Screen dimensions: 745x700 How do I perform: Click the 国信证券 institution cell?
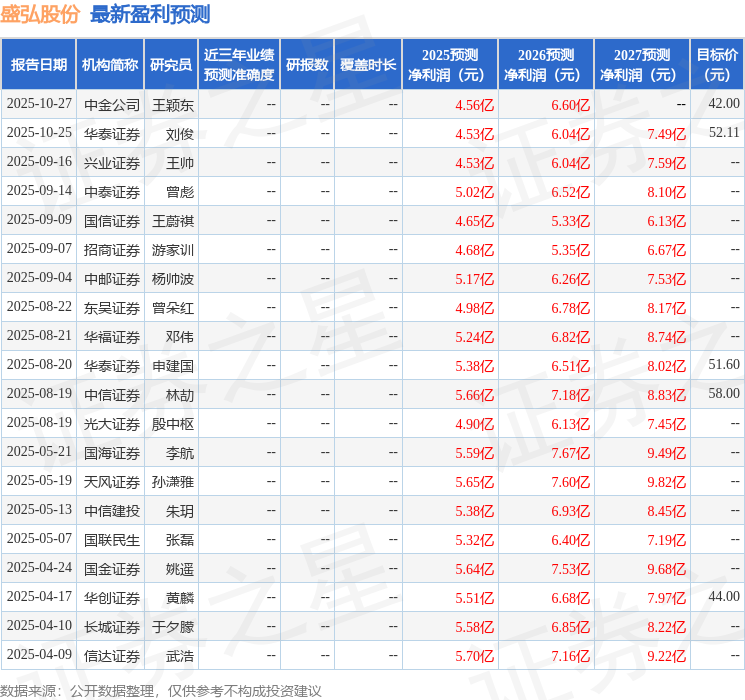pyautogui.click(x=112, y=221)
